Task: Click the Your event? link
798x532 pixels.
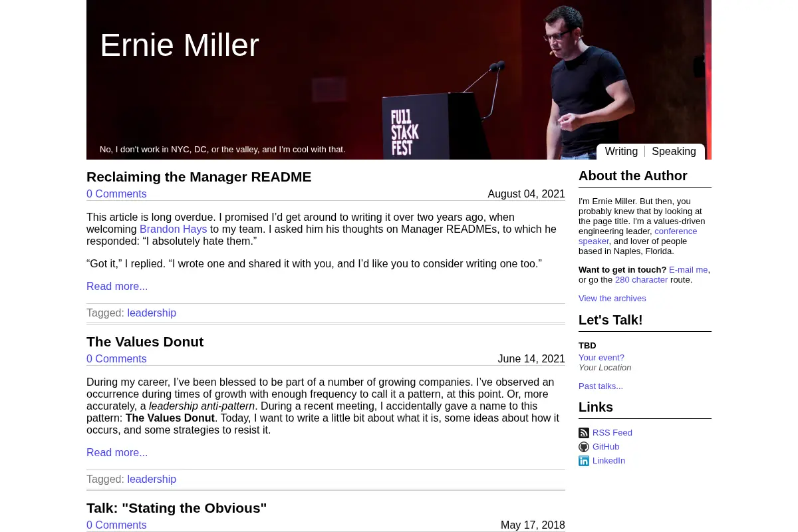Action: (x=601, y=358)
